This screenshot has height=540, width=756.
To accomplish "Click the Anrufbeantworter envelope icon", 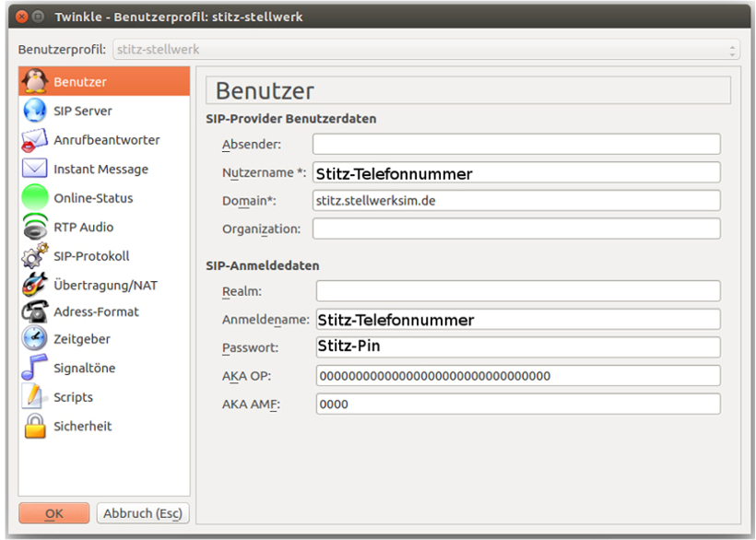I will click(x=35, y=140).
